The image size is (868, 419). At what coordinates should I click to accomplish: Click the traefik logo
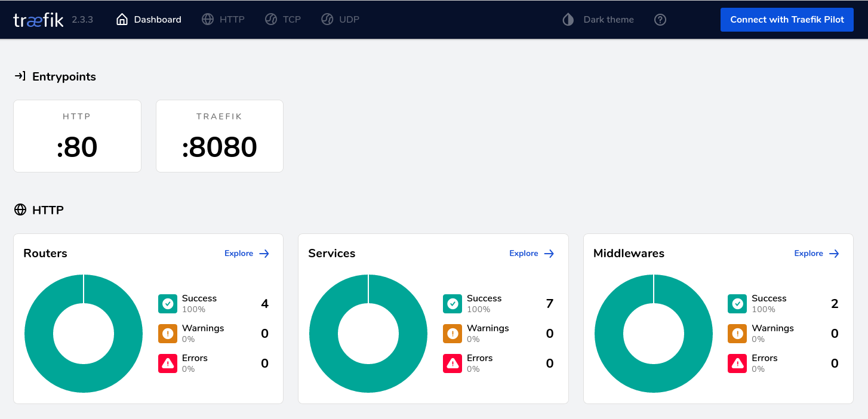coord(38,20)
